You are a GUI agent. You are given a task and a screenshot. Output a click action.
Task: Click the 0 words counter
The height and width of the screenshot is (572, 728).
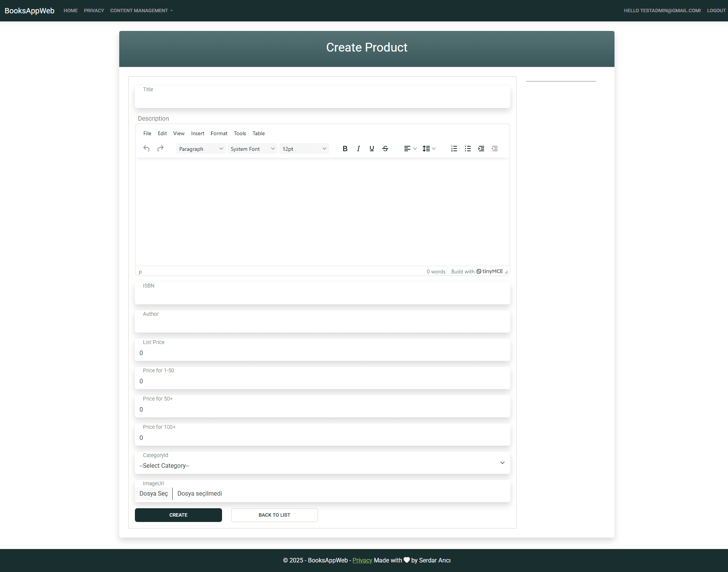[436, 271]
